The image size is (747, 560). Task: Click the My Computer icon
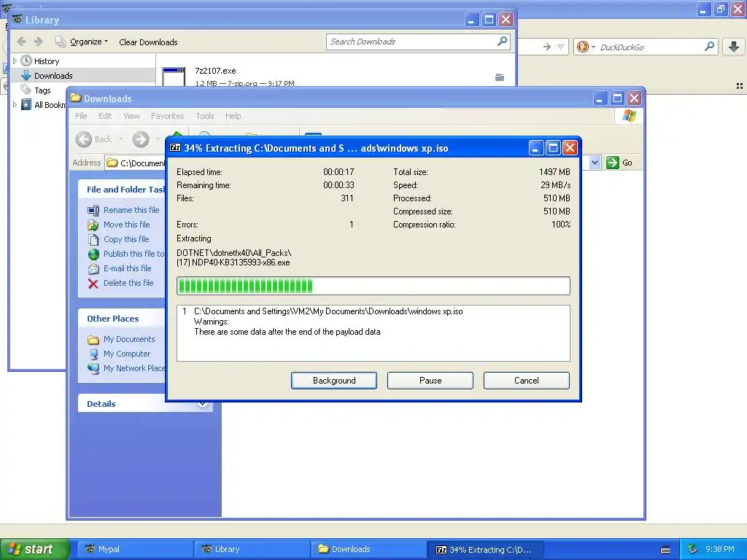tap(93, 354)
